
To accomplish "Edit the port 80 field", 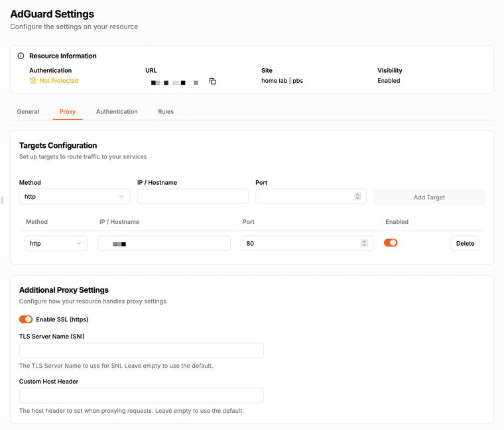I will click(x=307, y=243).
